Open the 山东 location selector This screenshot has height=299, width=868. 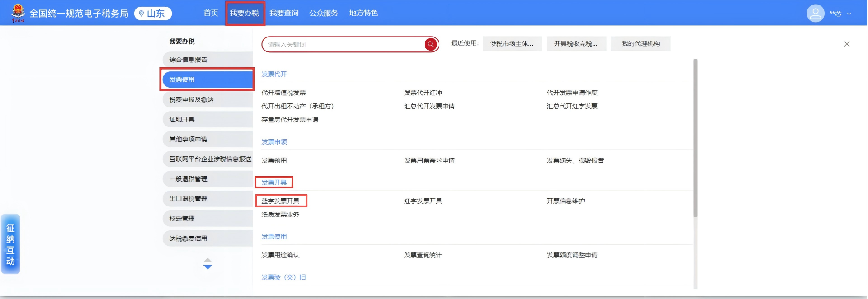click(153, 14)
